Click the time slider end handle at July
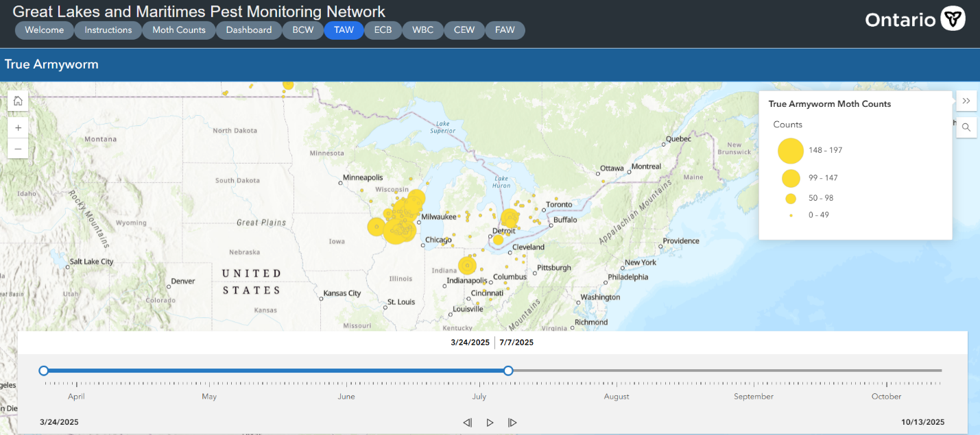Viewport: 980px width, 435px height. (x=508, y=371)
